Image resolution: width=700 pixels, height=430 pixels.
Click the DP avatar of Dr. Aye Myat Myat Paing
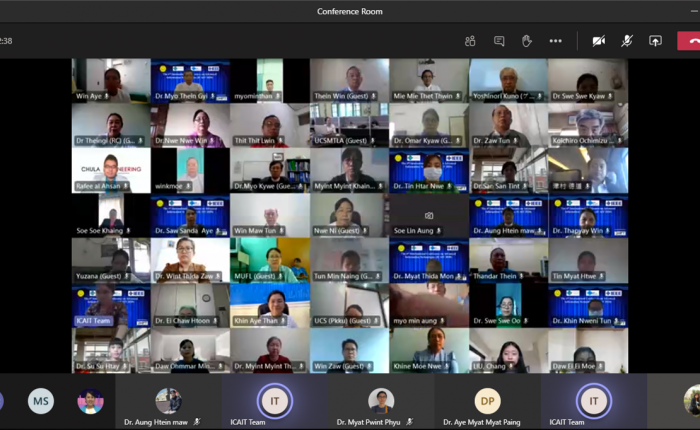pos(486,401)
